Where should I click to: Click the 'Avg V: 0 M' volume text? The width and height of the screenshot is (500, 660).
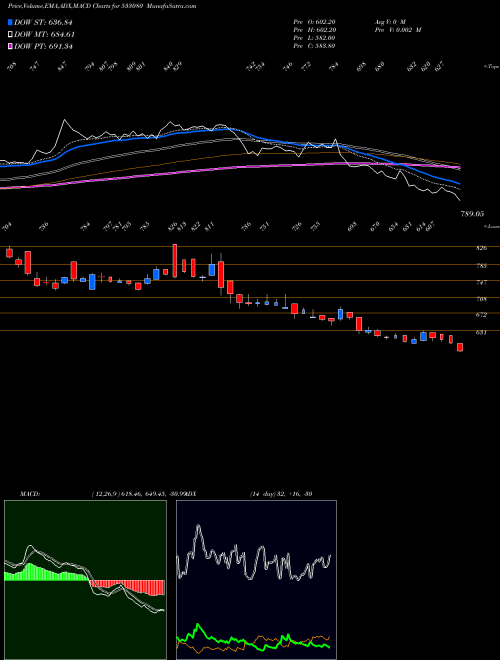[389, 21]
